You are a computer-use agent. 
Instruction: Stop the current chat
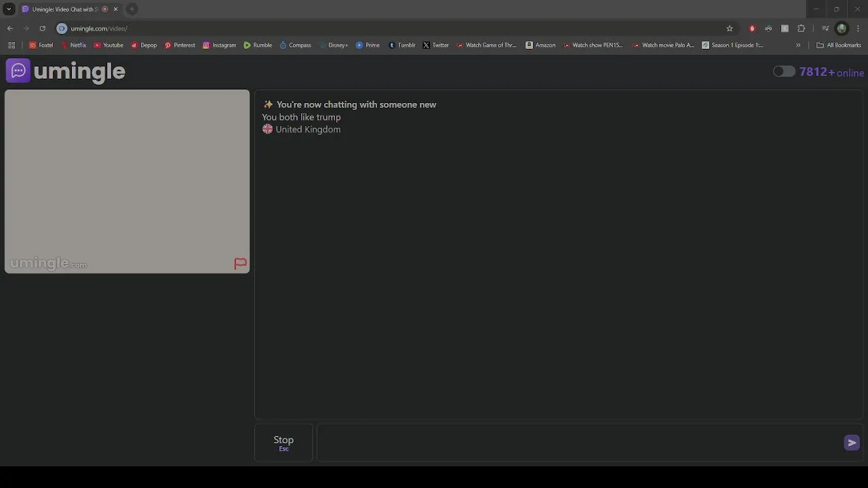click(283, 443)
